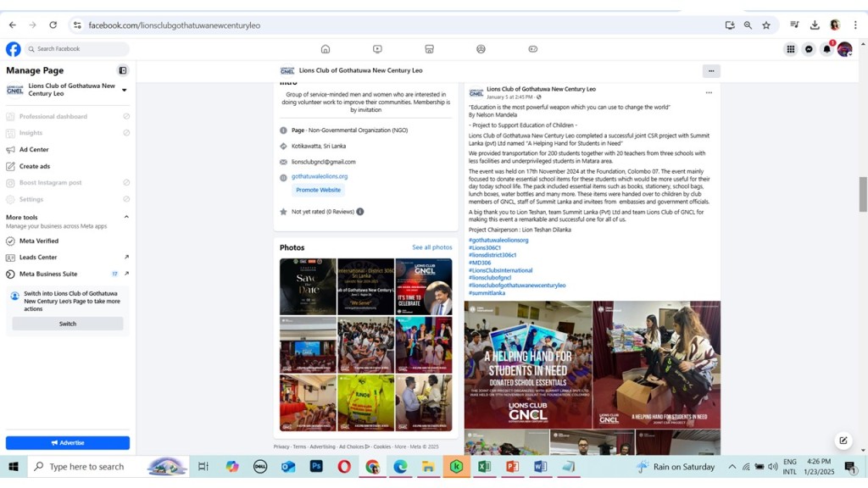Open the account profile picture menu
Viewport: 868px width, 488px height.
(x=845, y=49)
